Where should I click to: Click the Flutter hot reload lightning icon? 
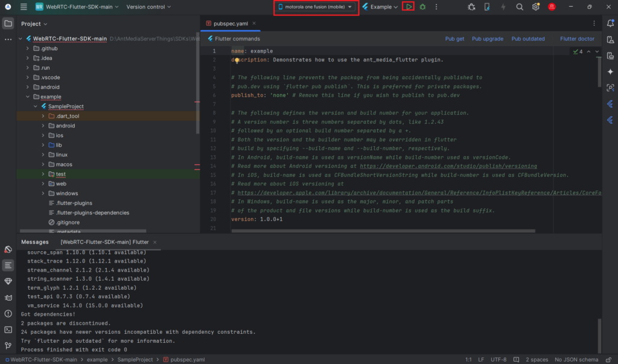[503, 7]
